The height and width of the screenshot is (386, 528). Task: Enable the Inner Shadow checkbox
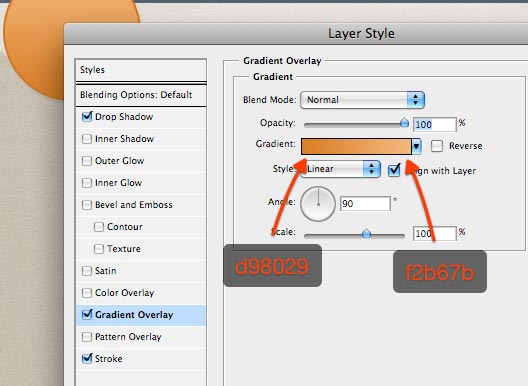tap(87, 139)
